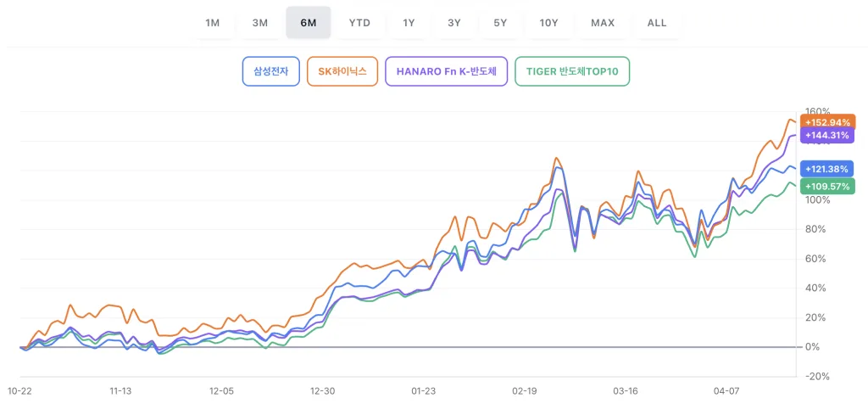
Task: Select the 1M time range
Action: 212,23
